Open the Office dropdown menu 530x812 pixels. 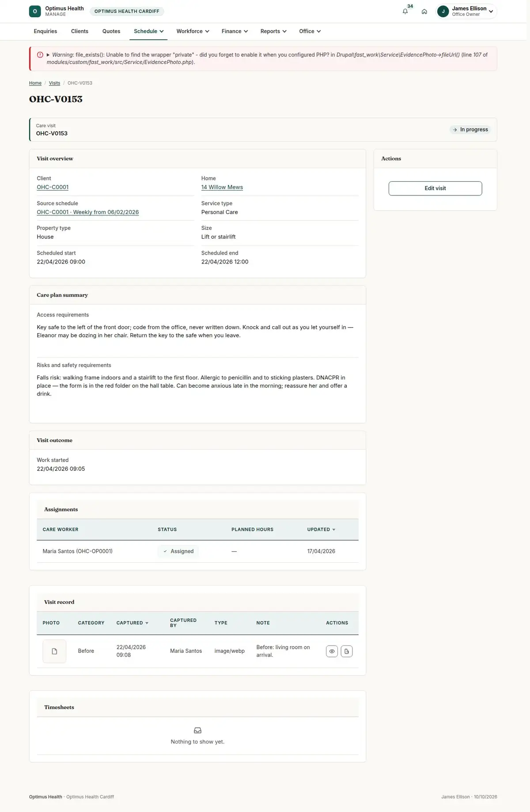(310, 31)
